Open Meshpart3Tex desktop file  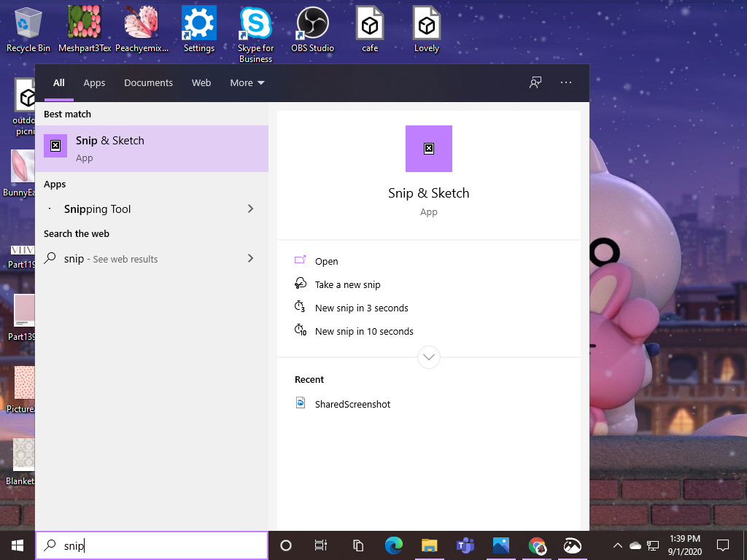point(85,29)
